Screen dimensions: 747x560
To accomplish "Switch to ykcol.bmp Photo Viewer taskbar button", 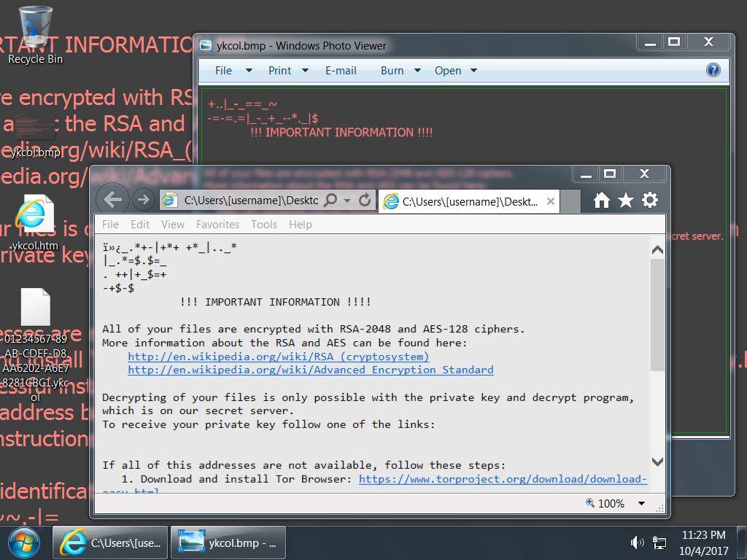I will click(x=228, y=542).
